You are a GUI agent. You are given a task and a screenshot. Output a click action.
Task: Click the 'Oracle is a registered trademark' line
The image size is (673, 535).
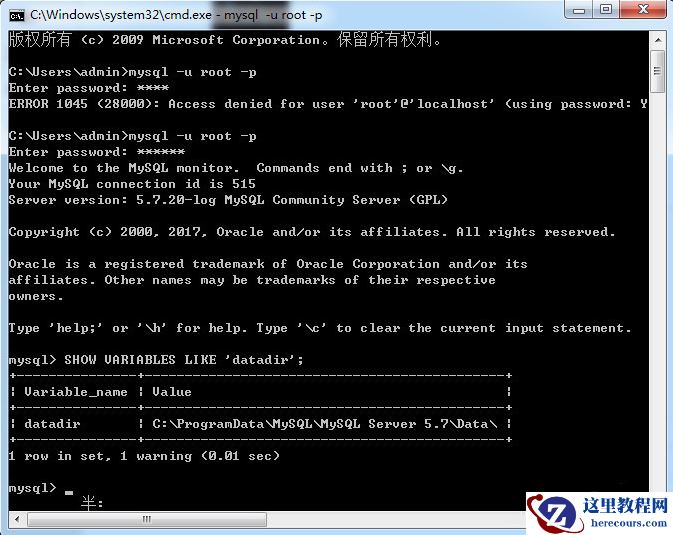click(268, 264)
